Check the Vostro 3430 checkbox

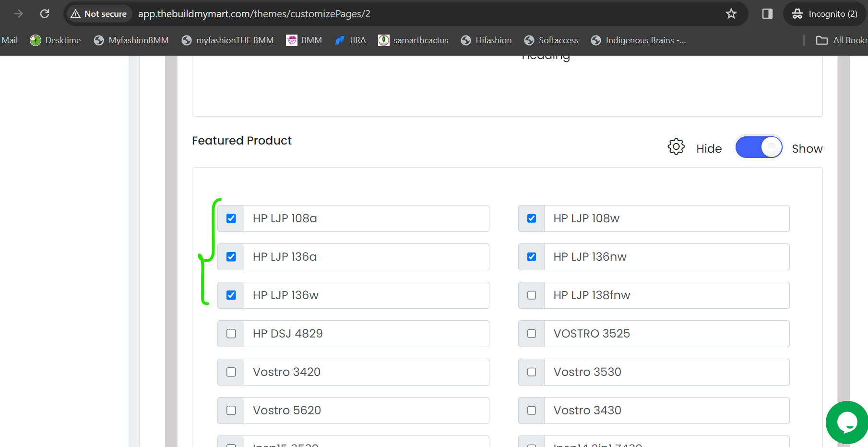532,411
